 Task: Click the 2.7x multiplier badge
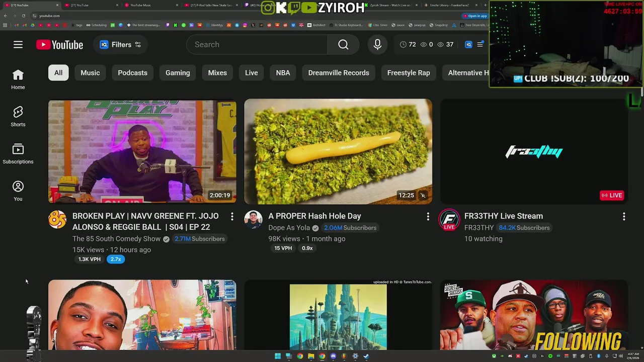click(116, 259)
